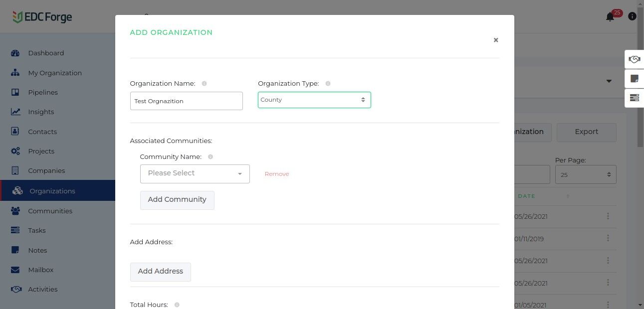
Task: Open the Organization Type dropdown showing County
Action: point(314,100)
